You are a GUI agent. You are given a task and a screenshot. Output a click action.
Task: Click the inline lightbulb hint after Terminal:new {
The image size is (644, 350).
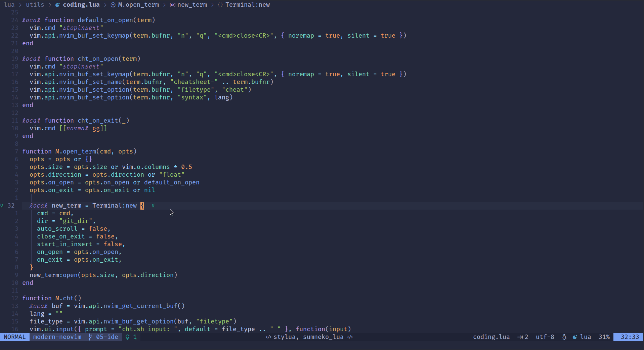pyautogui.click(x=153, y=206)
